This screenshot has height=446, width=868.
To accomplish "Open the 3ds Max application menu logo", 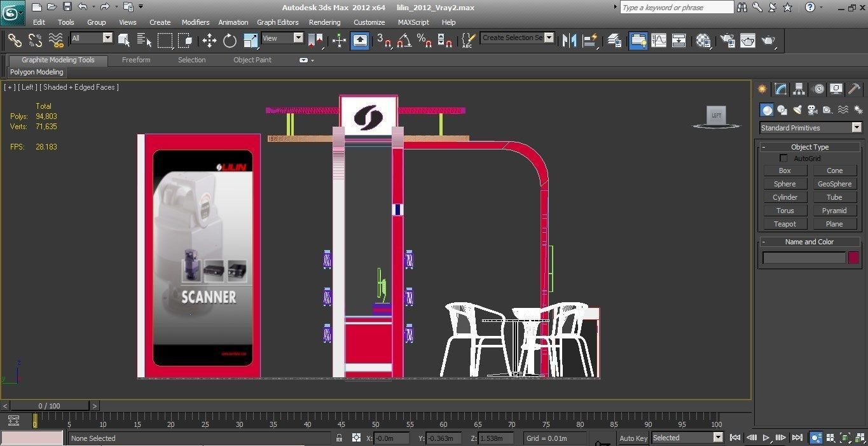I will click(x=12, y=13).
